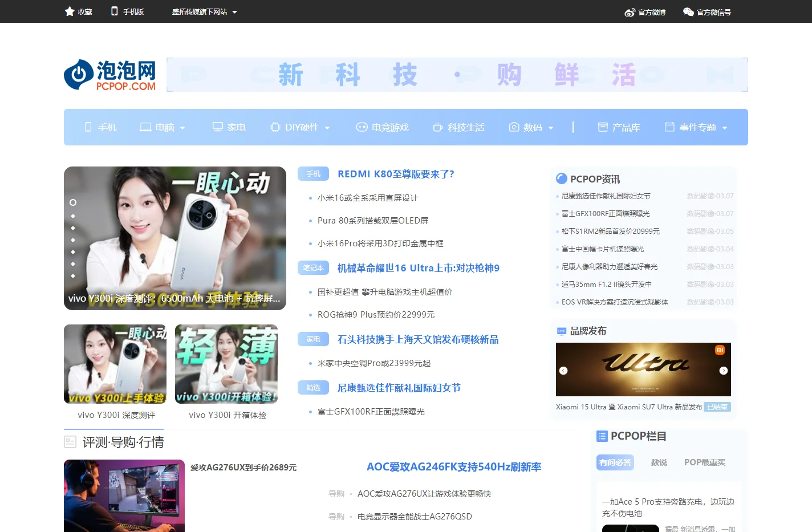Click the 手机 category tag
The height and width of the screenshot is (532, 812).
314,174
